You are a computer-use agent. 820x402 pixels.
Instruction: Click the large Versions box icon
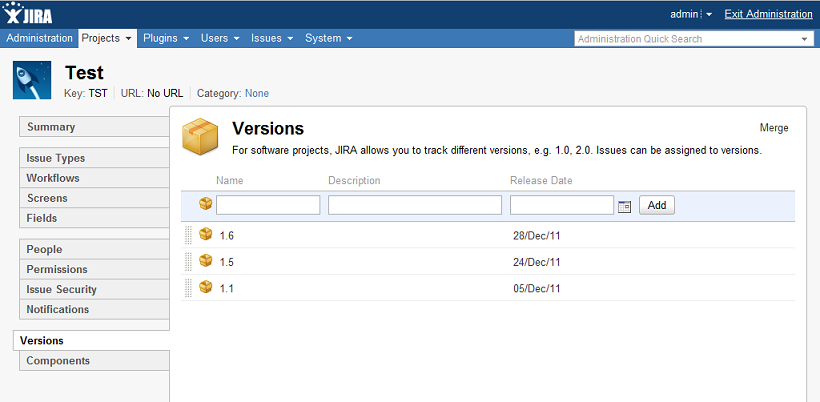(x=200, y=136)
